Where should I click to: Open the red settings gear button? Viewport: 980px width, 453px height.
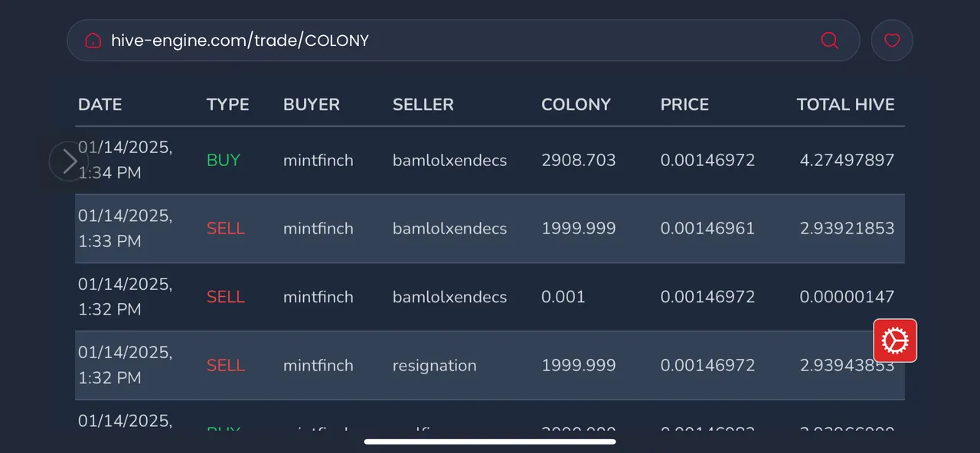coord(895,341)
